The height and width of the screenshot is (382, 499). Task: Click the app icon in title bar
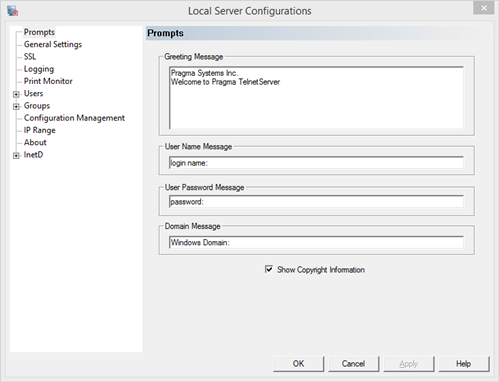pos(13,11)
